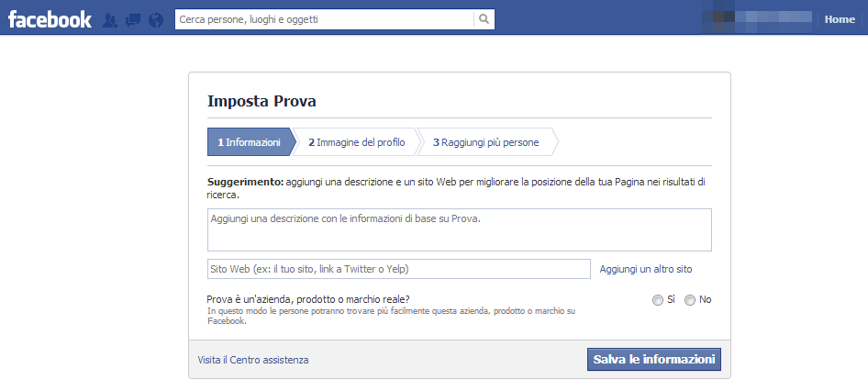The height and width of the screenshot is (391, 868).
Task: Choose the Sì radio button
Action: coord(658,300)
